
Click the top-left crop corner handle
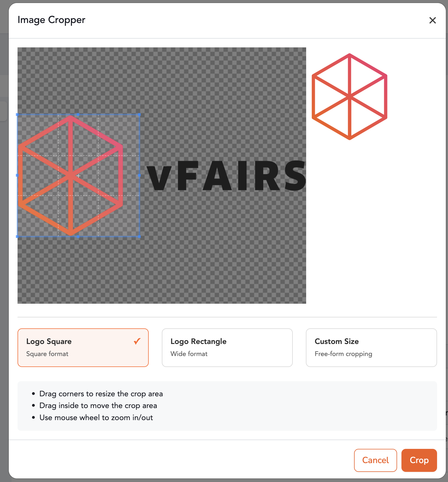17,115
